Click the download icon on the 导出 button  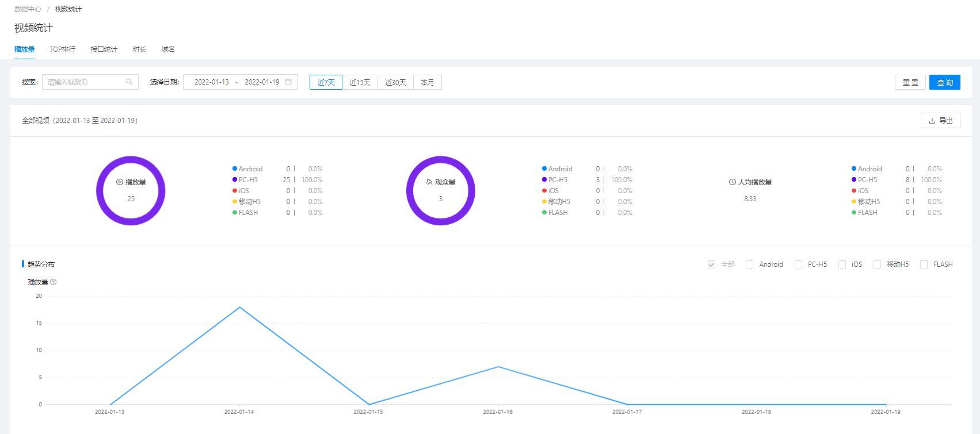[x=932, y=121]
